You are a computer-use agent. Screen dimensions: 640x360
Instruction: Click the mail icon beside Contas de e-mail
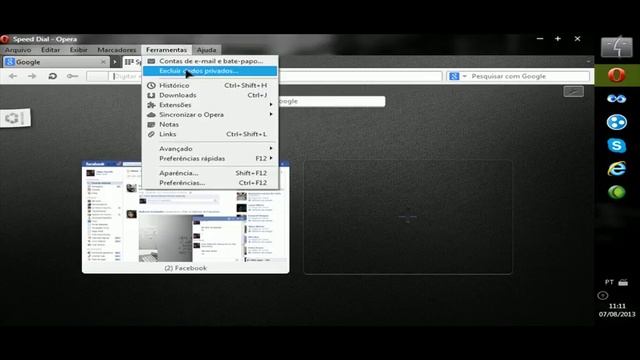point(151,61)
